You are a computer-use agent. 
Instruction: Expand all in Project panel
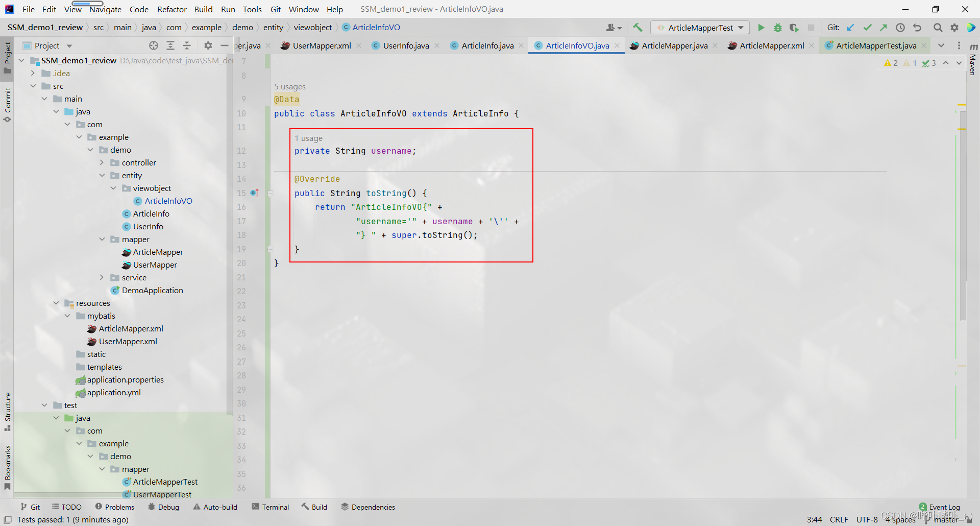pyautogui.click(x=170, y=45)
